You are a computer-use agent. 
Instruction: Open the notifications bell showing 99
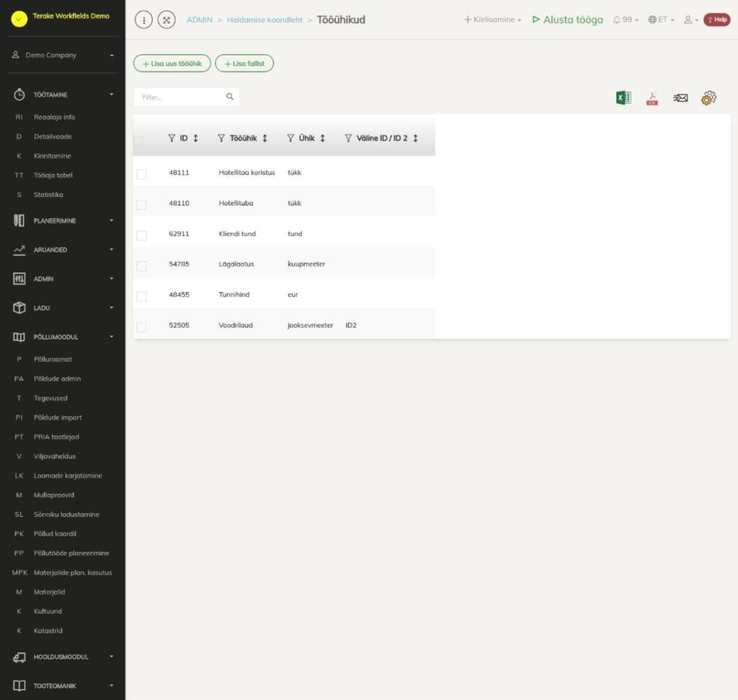pos(625,19)
